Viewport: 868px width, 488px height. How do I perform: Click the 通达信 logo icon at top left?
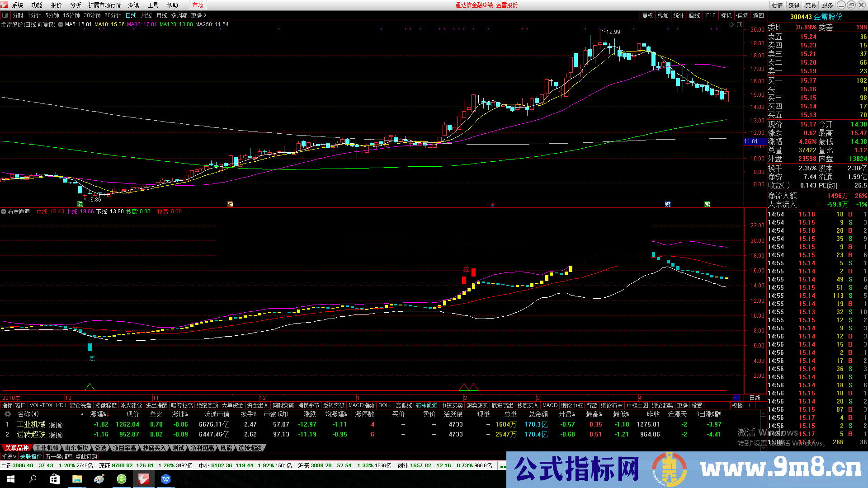4,5
